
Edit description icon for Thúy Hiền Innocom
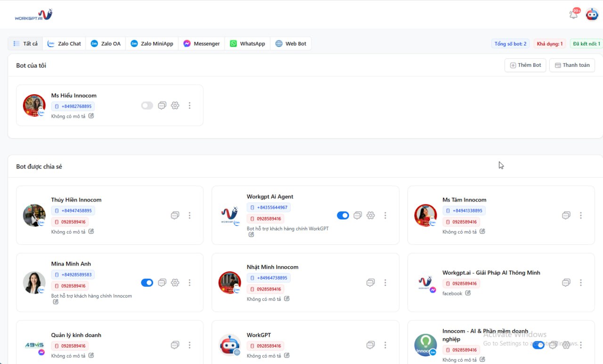coord(91,231)
